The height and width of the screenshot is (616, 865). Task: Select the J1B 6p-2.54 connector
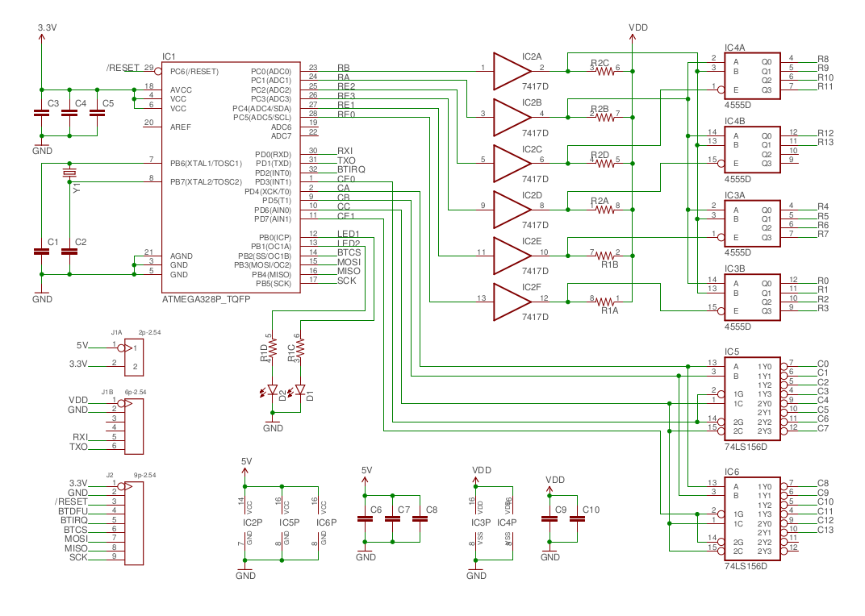tap(133, 427)
